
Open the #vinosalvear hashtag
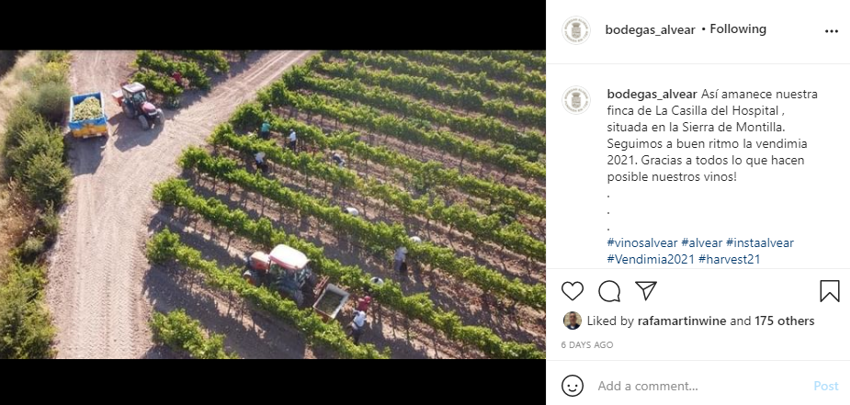(x=642, y=243)
